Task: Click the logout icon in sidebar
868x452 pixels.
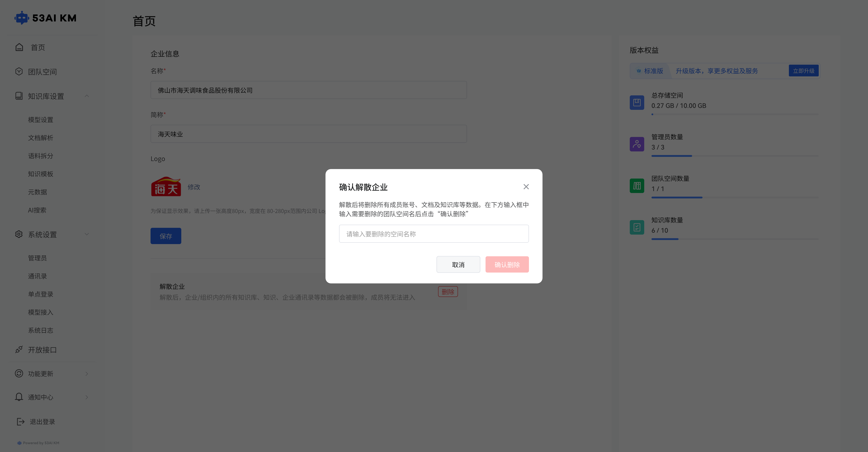Action: 20,421
